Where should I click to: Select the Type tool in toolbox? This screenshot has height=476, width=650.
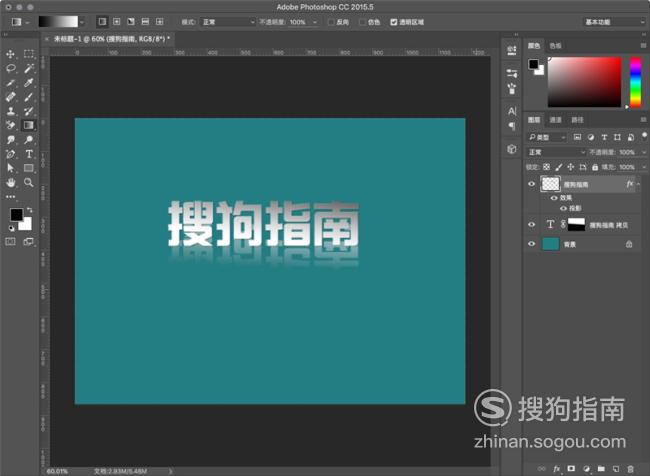click(x=29, y=154)
